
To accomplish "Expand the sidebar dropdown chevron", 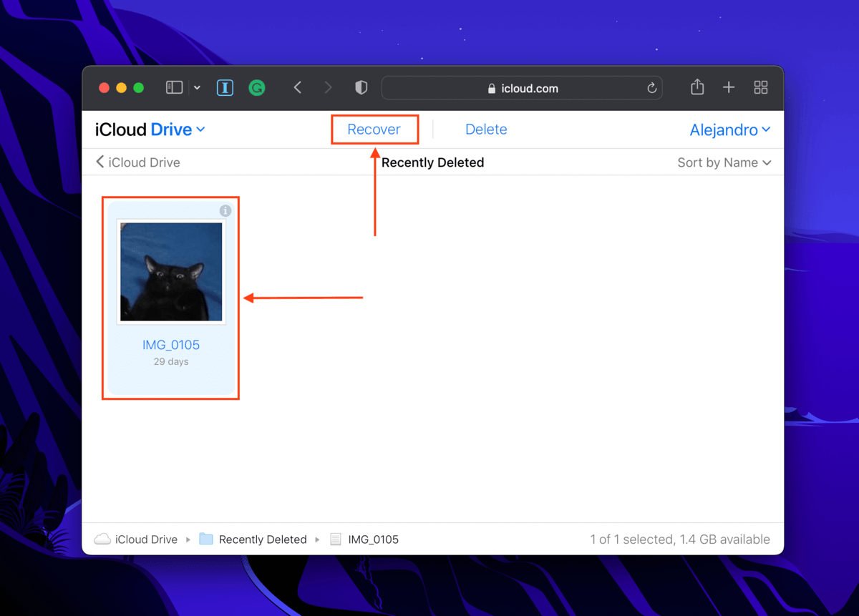I will coord(197,88).
